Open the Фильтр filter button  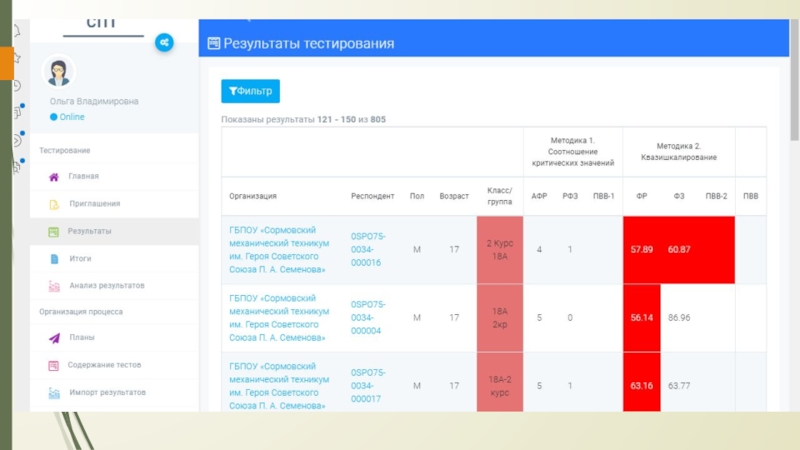click(x=250, y=91)
